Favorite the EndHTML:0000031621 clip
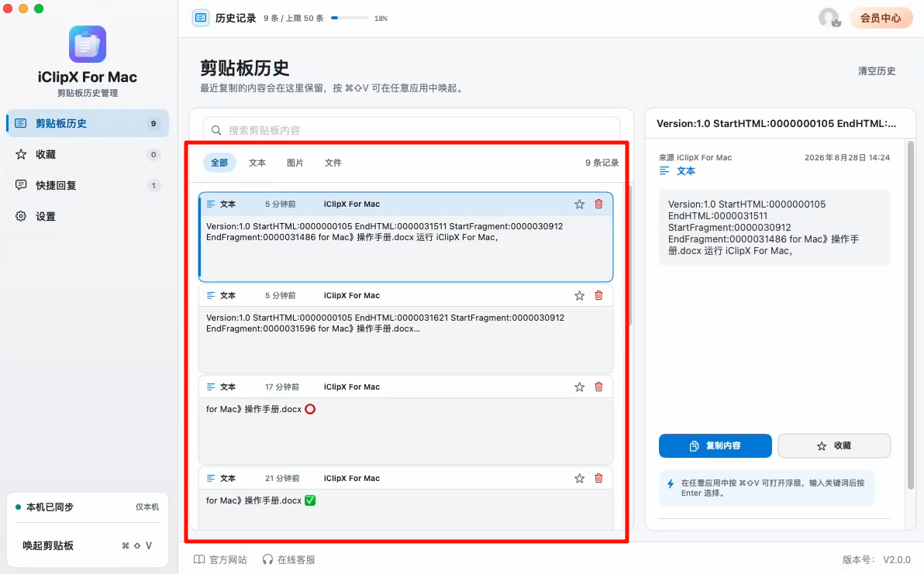Image resolution: width=924 pixels, height=574 pixels. pos(579,296)
